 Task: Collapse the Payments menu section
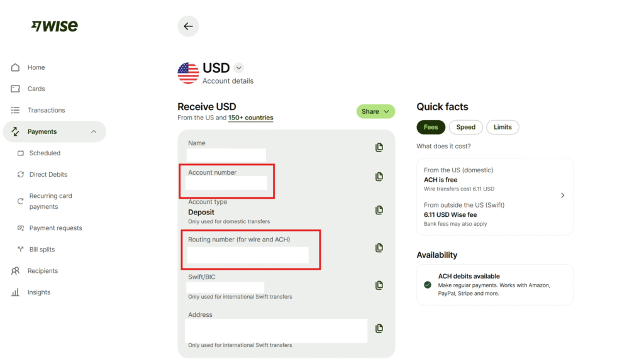(94, 131)
